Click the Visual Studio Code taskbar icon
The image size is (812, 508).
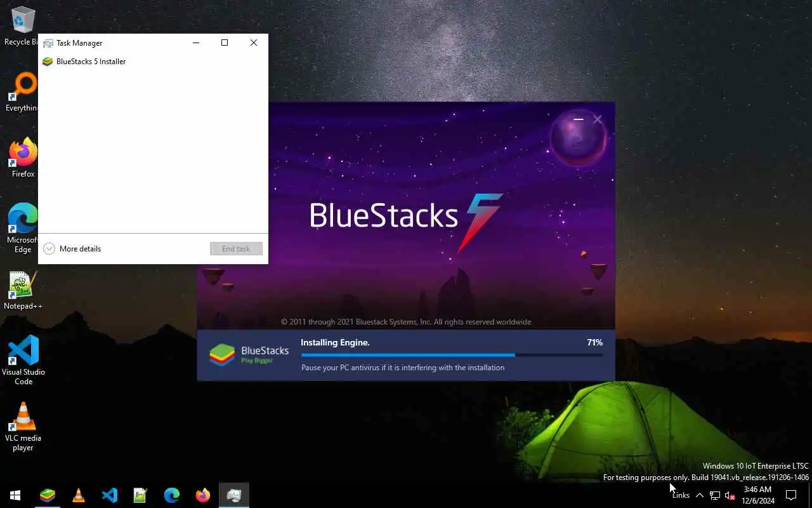tap(110, 495)
